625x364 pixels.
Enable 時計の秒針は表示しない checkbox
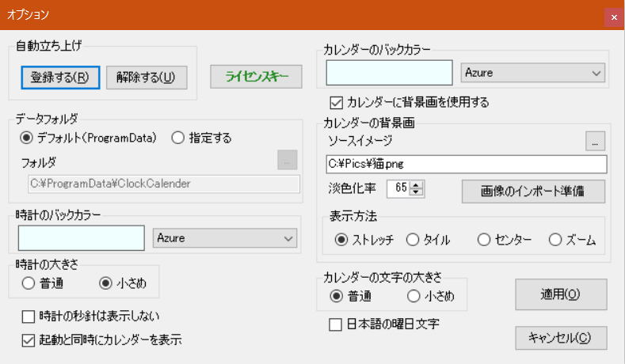tap(29, 317)
